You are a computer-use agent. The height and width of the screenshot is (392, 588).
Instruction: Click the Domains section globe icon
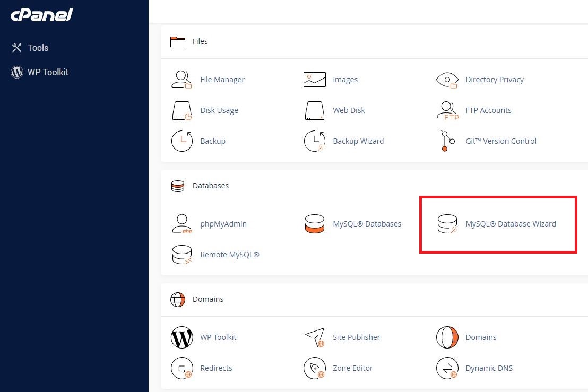pyautogui.click(x=178, y=299)
